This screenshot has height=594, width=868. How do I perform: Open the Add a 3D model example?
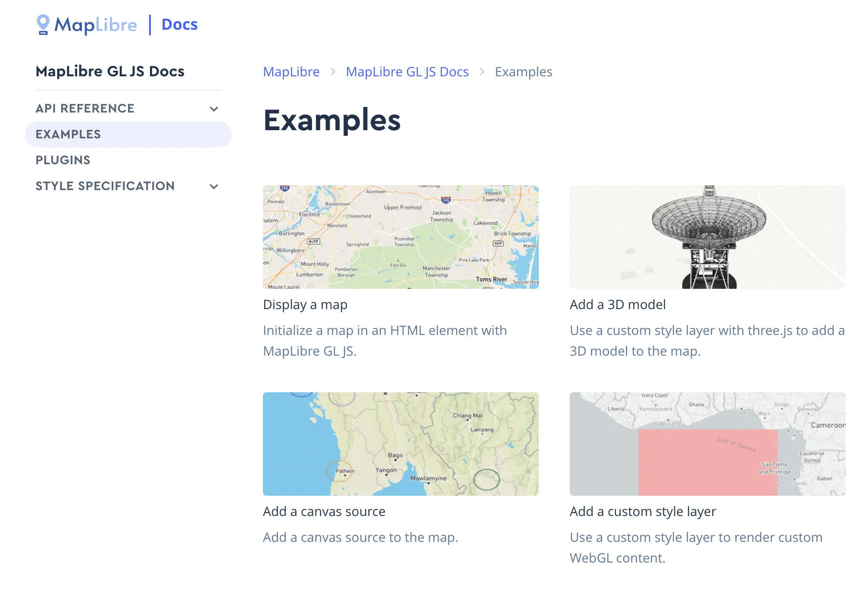618,304
